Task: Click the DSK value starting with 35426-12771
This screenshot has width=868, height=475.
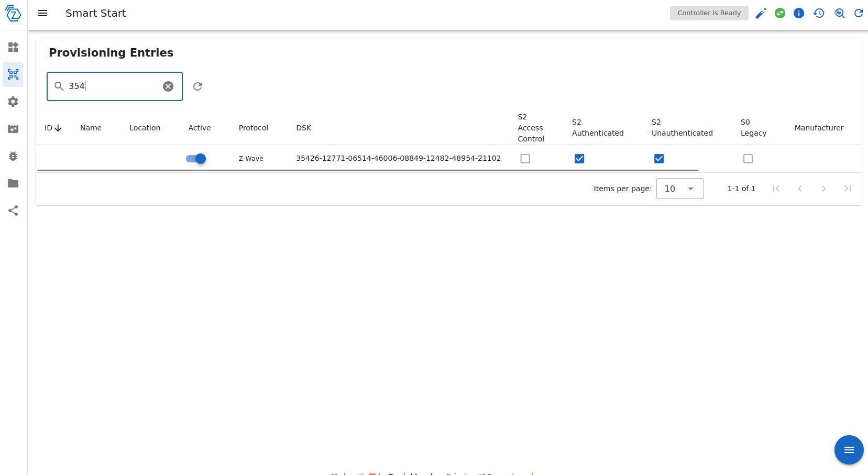Action: 399,158
